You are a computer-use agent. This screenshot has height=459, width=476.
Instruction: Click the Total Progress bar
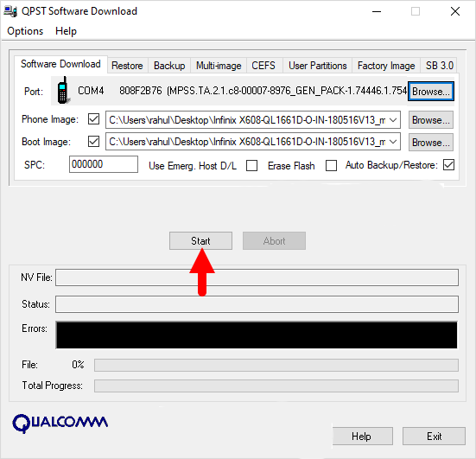click(276, 386)
